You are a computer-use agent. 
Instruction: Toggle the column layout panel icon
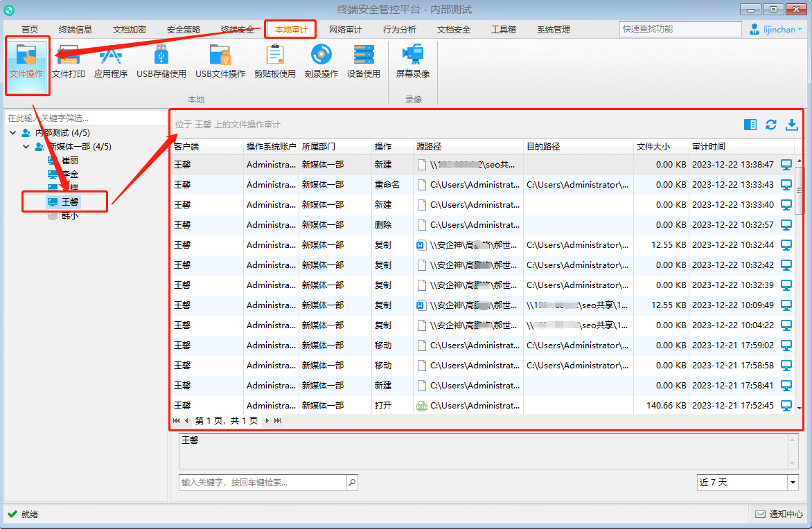click(750, 125)
